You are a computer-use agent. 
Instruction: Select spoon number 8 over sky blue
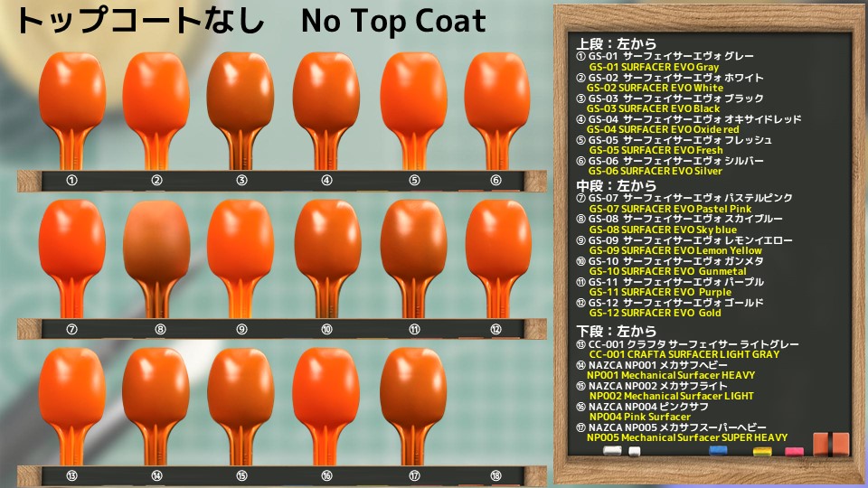156,259
